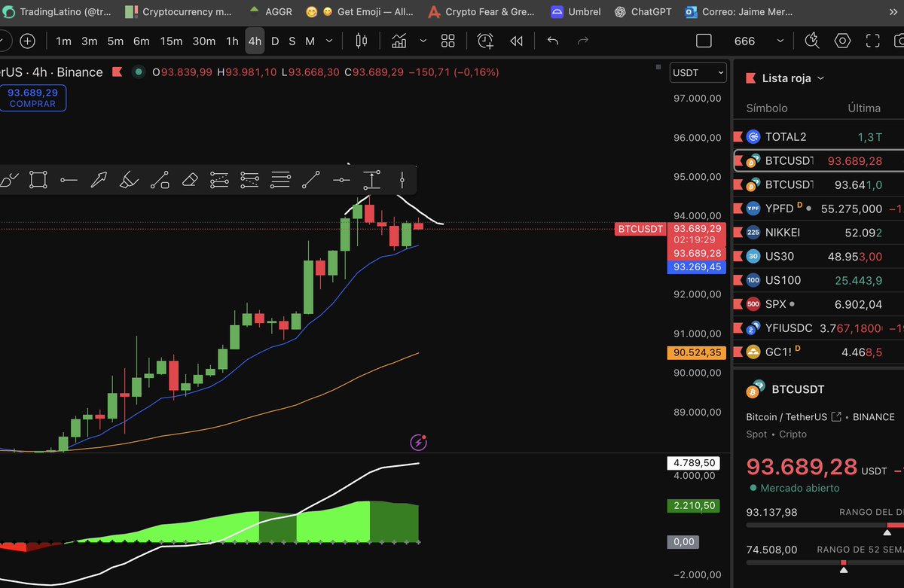The width and height of the screenshot is (904, 588).
Task: Select the eraser tool
Action: coord(189,180)
